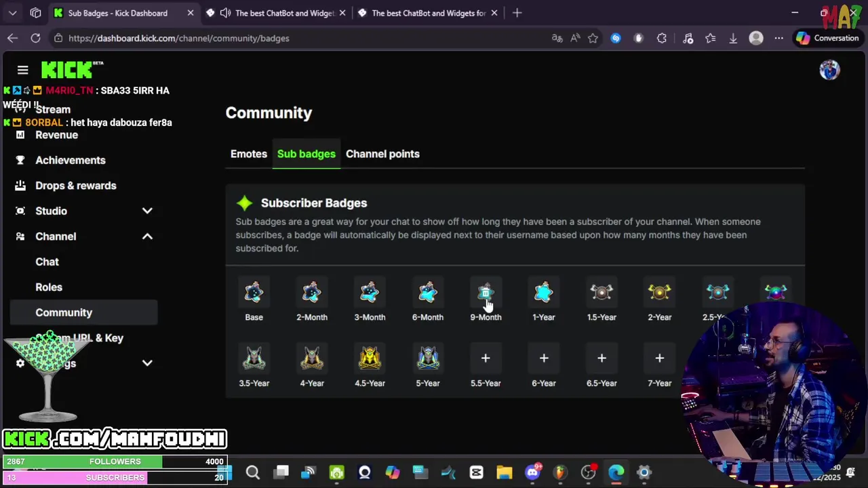
Task: Reload the current page
Action: (x=35, y=38)
